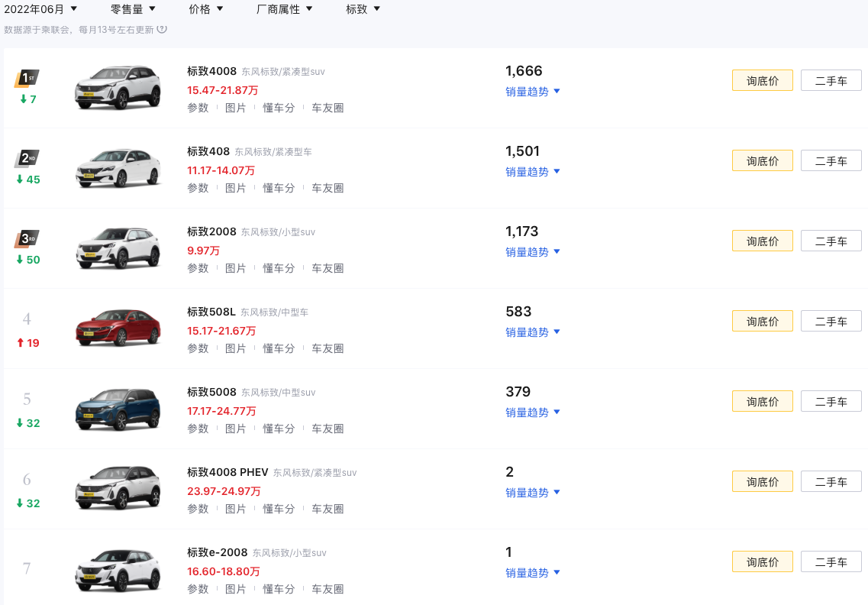The height and width of the screenshot is (605, 868).
Task: Open 懂车分 for 标致2008
Action: point(279,269)
